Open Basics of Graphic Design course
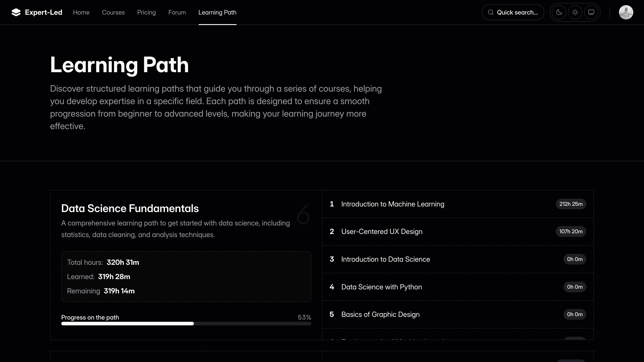 click(x=380, y=315)
